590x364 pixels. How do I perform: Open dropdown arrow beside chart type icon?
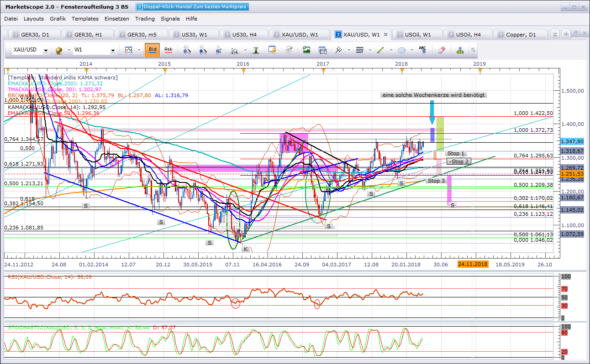[139, 50]
